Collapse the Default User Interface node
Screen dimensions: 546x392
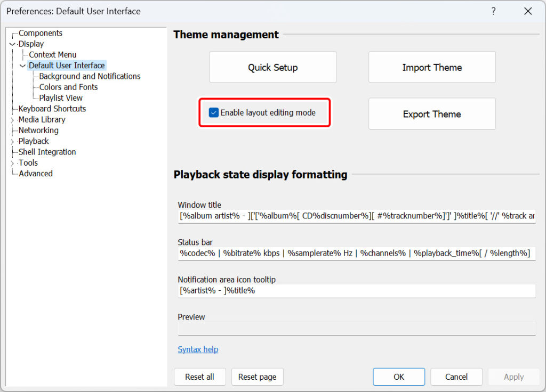tap(22, 66)
